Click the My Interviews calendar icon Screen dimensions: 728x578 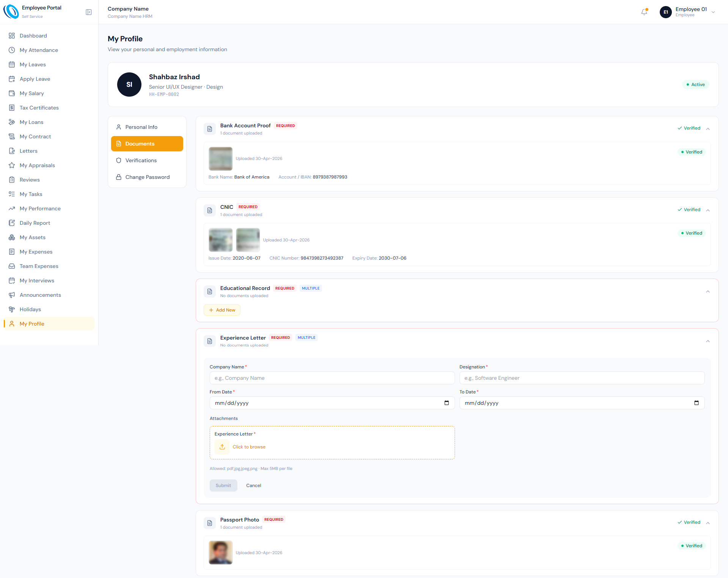pos(12,280)
